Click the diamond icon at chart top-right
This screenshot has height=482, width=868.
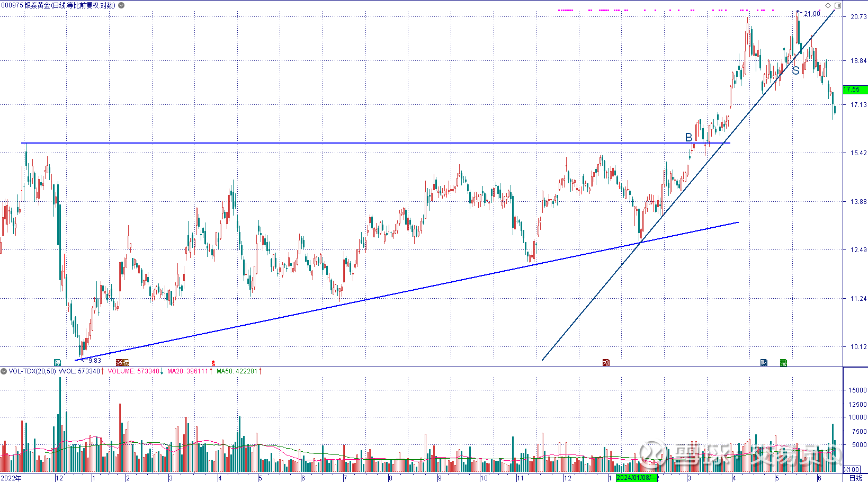coord(828,6)
